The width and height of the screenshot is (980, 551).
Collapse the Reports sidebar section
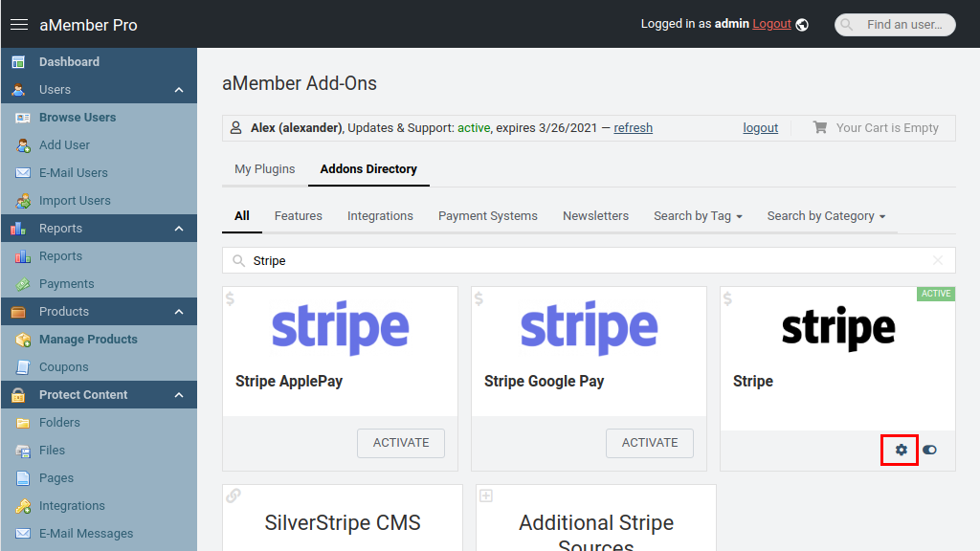[179, 229]
